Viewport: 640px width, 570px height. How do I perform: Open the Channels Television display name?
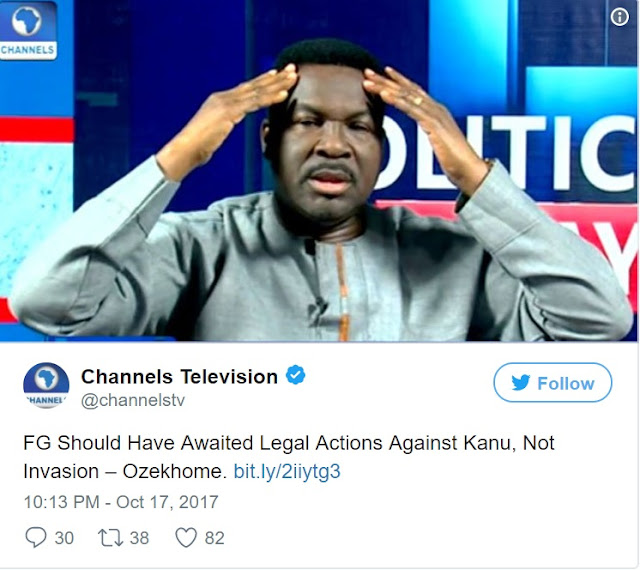179,376
